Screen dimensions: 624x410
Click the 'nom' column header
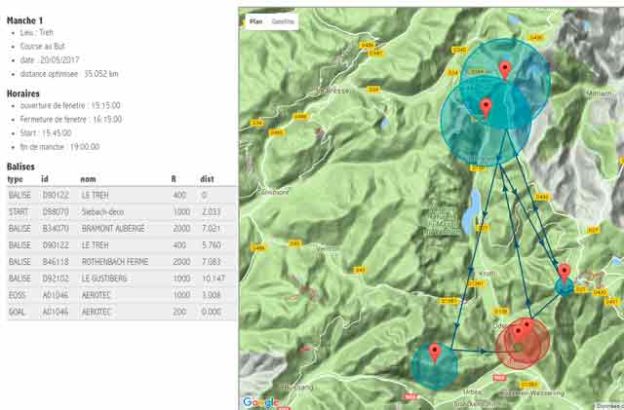(88, 179)
